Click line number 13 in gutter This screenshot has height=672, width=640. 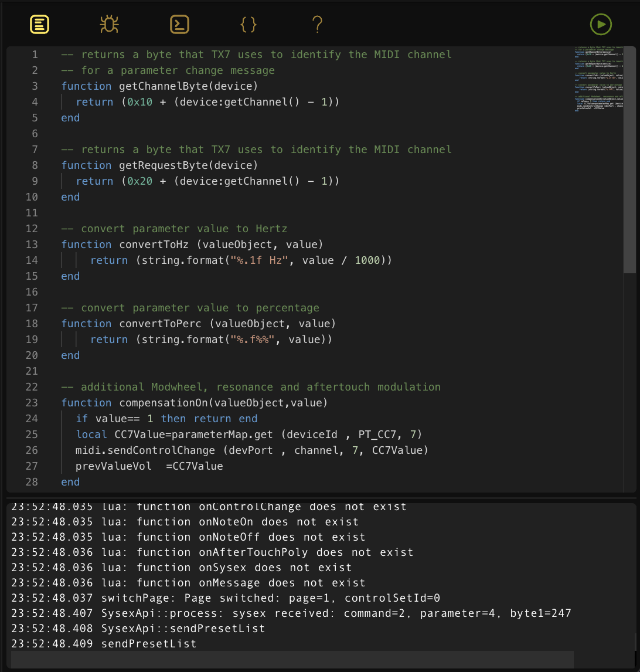tap(32, 245)
